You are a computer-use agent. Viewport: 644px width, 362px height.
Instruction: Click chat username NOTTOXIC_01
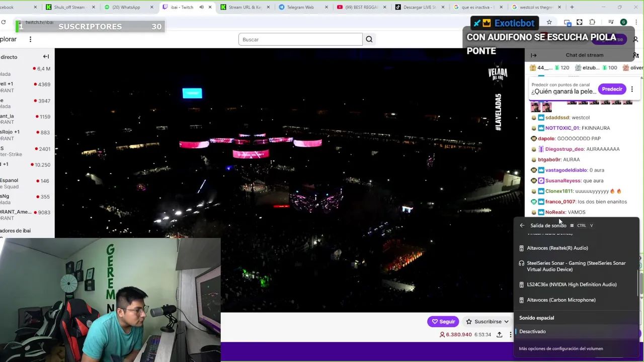click(562, 128)
